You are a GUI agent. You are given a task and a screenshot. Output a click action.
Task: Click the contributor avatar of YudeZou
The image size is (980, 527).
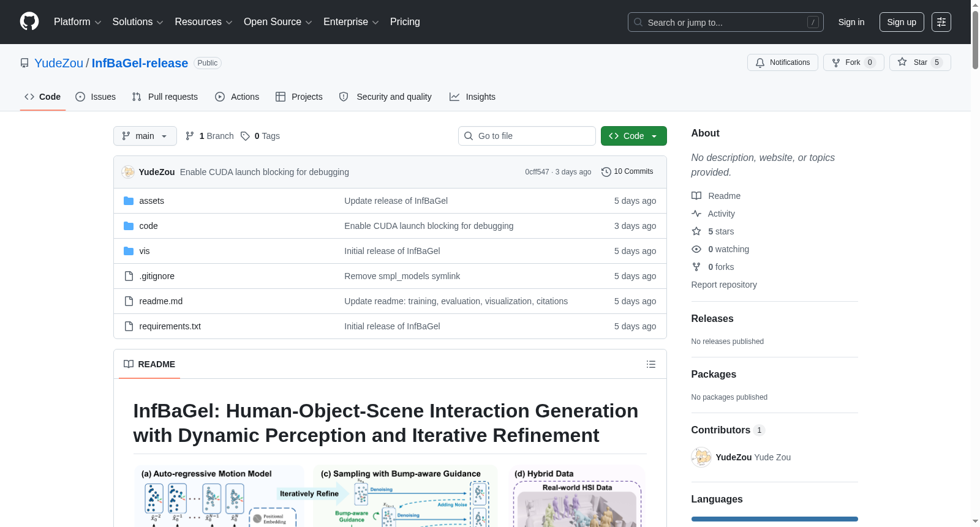(701, 457)
